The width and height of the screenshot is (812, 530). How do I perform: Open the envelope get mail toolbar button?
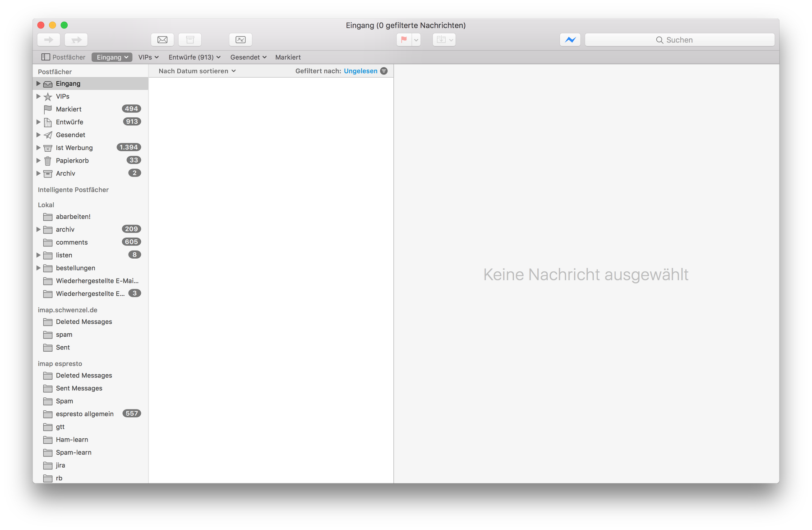click(162, 40)
